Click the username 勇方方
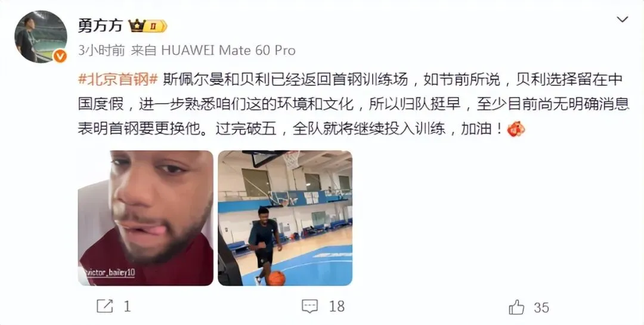 (x=100, y=26)
